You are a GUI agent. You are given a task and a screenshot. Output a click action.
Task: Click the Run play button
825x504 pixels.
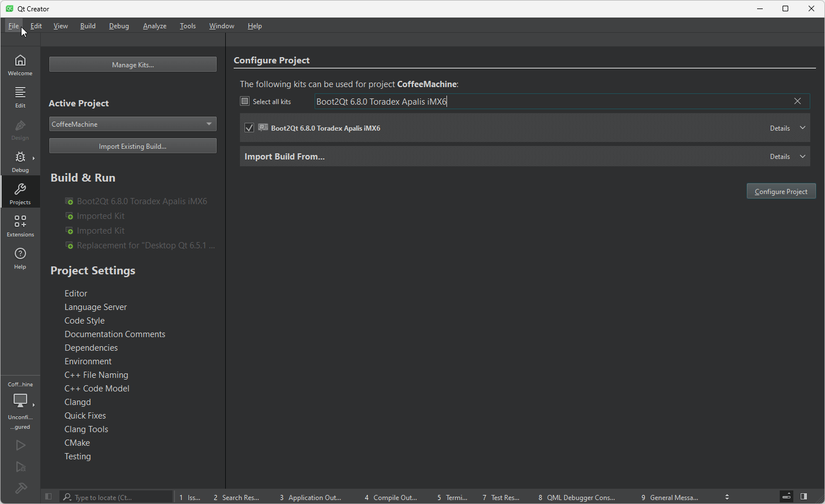pos(20,445)
